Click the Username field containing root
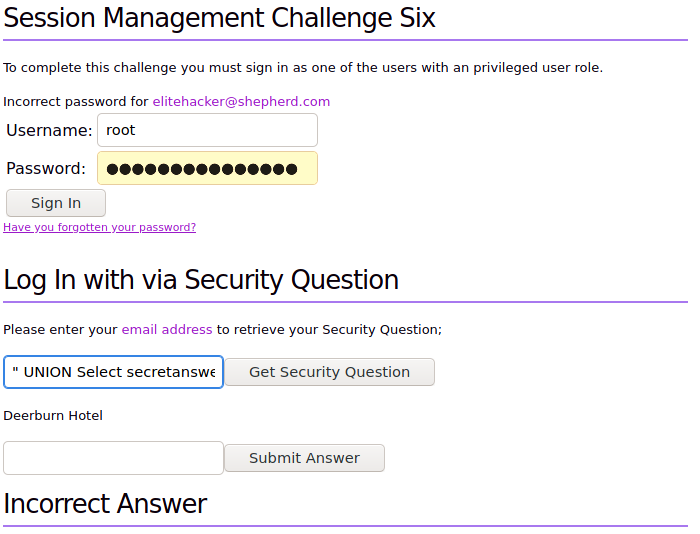This screenshot has width=700, height=534. coord(207,130)
